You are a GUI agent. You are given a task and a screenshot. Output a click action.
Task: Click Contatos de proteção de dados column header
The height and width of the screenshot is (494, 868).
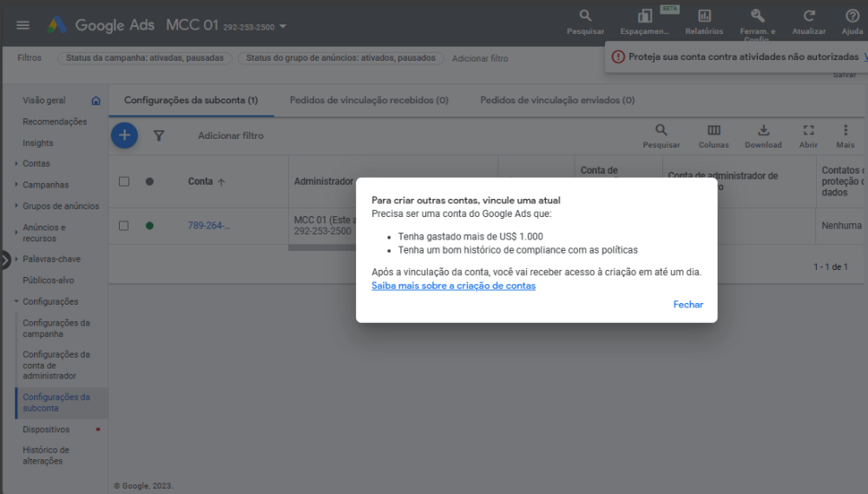[842, 181]
